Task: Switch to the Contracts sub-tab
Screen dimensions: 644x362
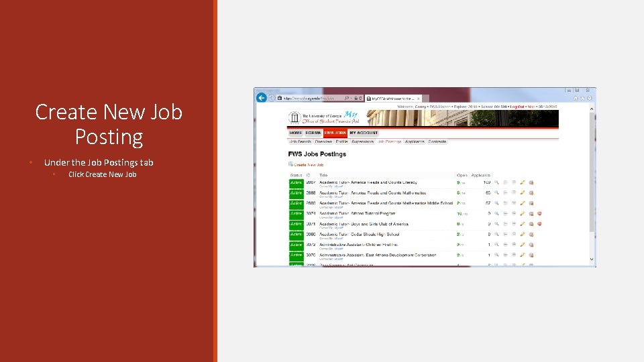Action: click(437, 141)
